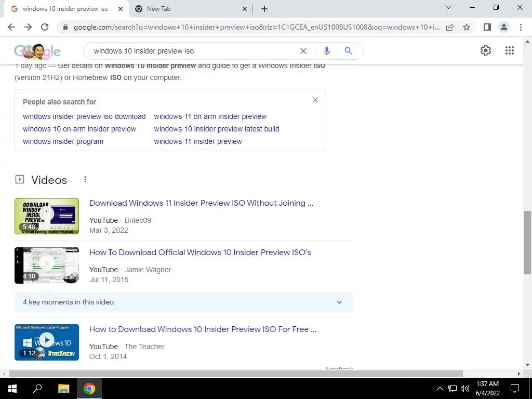Image resolution: width=532 pixels, height=399 pixels.
Task: Click the Google doodle logo
Action: coord(37,51)
